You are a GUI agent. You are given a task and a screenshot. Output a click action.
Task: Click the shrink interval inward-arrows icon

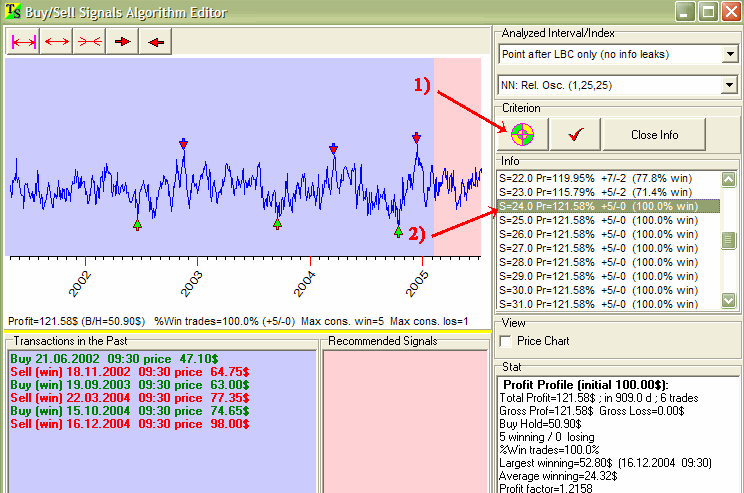coord(90,42)
